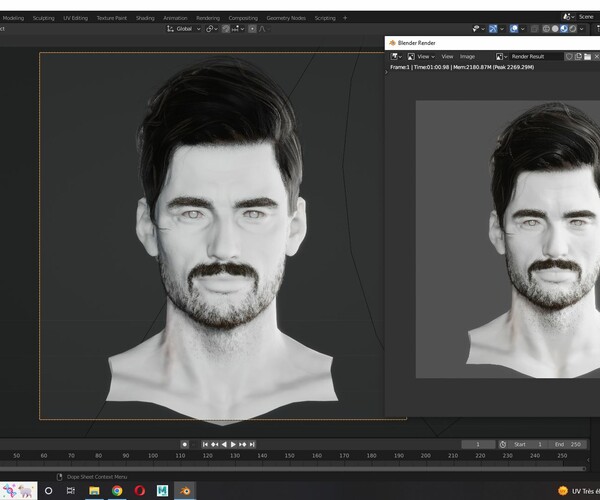Jump to the end frame
Viewport: 600px width, 500px height.
(x=252, y=445)
